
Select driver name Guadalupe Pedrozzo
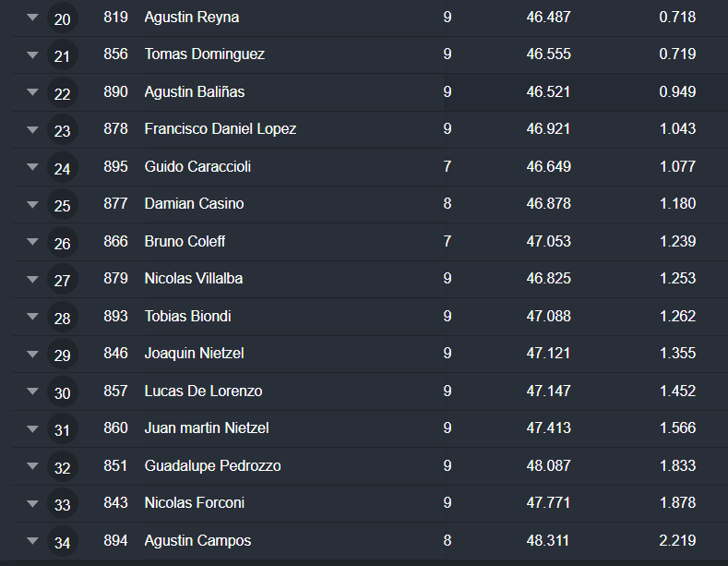tap(212, 465)
